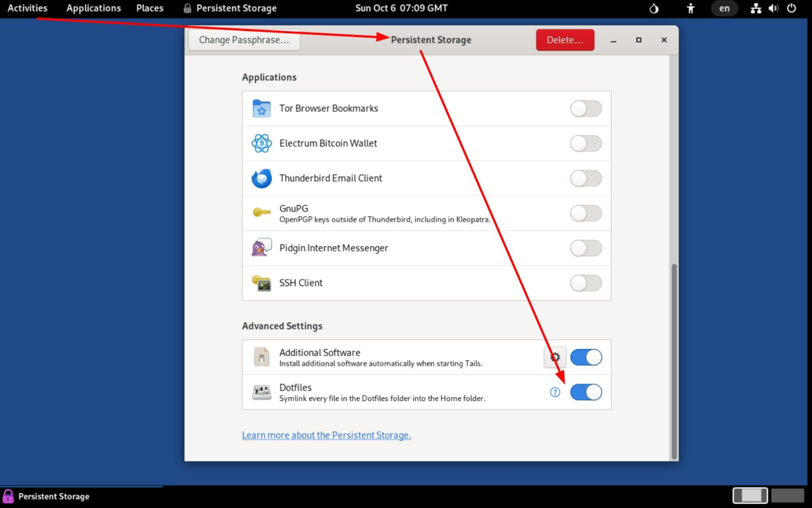This screenshot has width=812, height=508.
Task: Open Additional Software gear settings
Action: click(x=555, y=357)
